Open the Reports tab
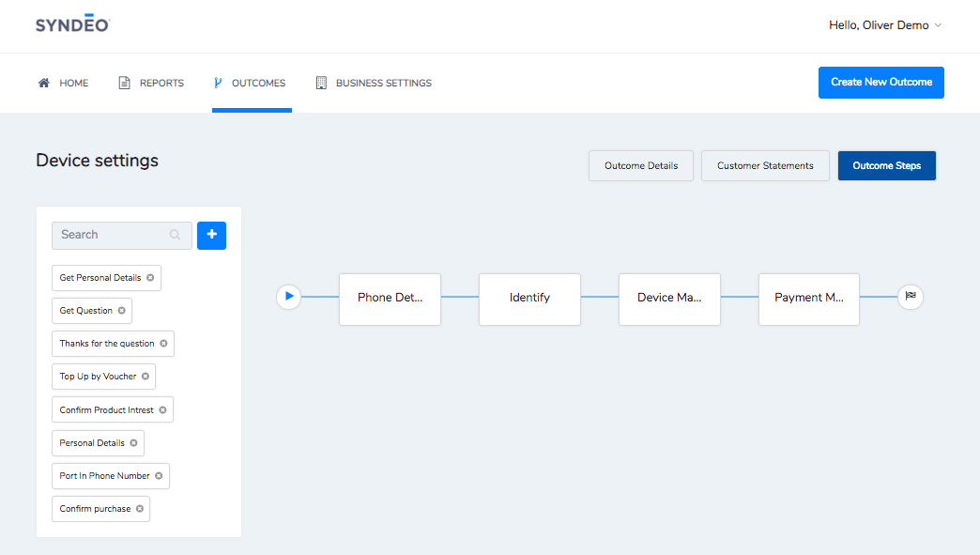This screenshot has width=980, height=555. tap(151, 83)
